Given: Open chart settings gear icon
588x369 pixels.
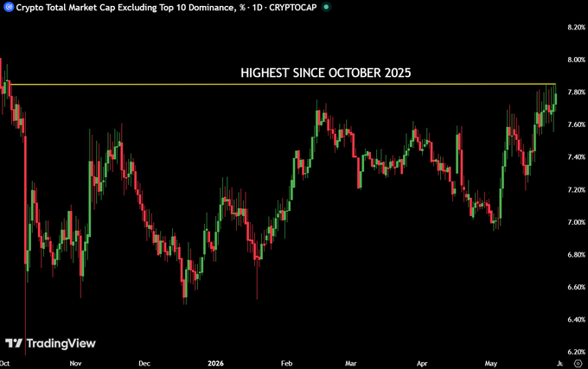Looking at the screenshot, I should (x=578, y=363).
